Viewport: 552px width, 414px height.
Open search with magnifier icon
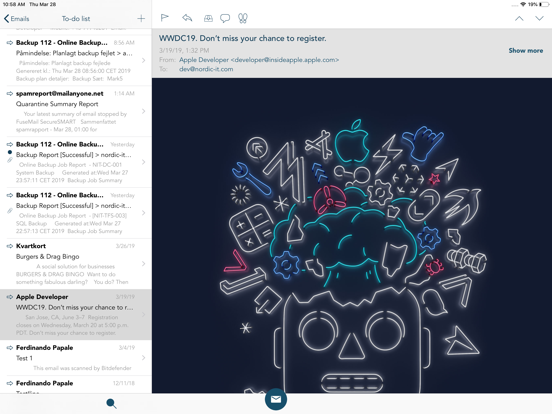click(x=111, y=403)
